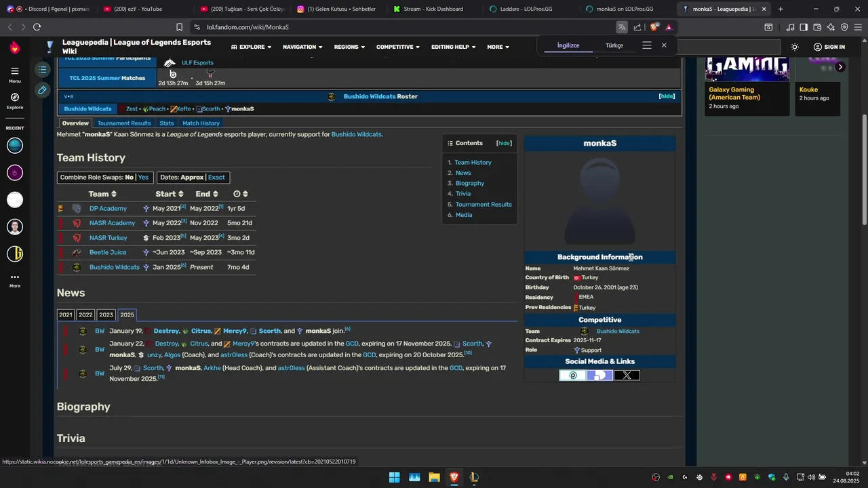Open the Leo AI sparkle icon
Image resolution: width=868 pixels, height=488 pixels.
tap(831, 27)
